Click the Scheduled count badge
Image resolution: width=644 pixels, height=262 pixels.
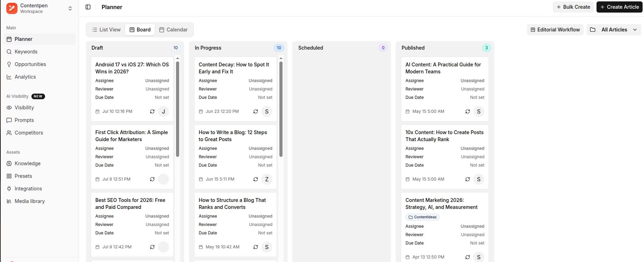point(383,48)
